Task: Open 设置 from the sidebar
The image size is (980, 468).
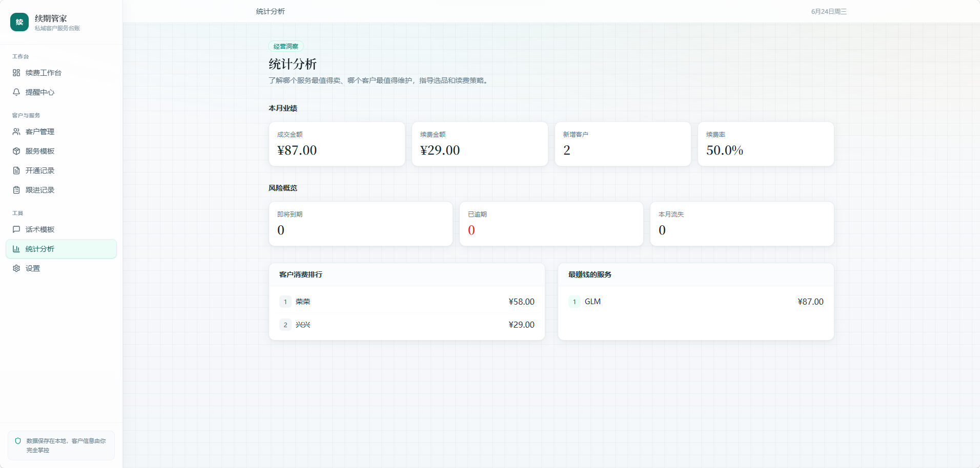Action: coord(61,268)
